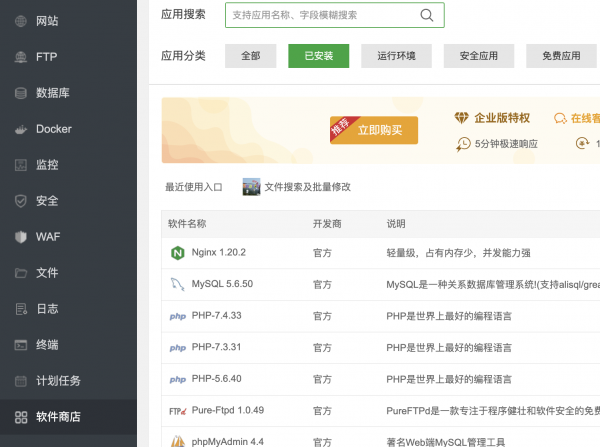Open PHP-7.3.31 software entry
Screen dimensions: 600x447
[x=216, y=347]
